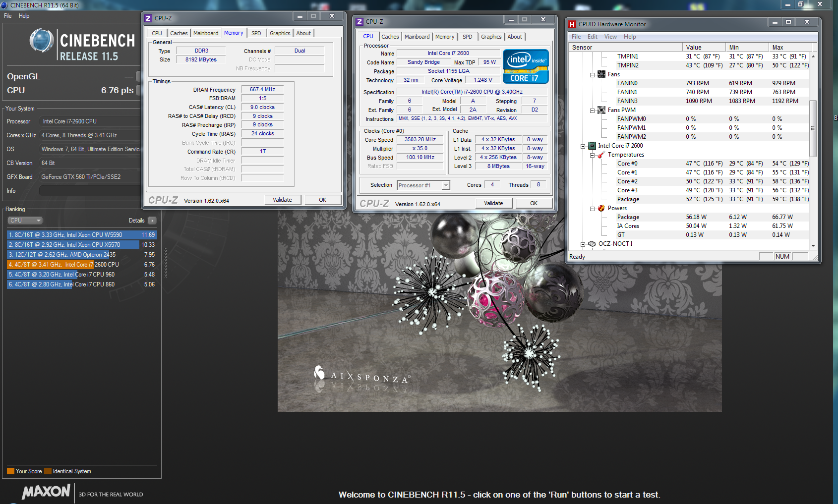Image resolution: width=838 pixels, height=504 pixels.
Task: Click the Identical System legend swatch
Action: tap(48, 471)
